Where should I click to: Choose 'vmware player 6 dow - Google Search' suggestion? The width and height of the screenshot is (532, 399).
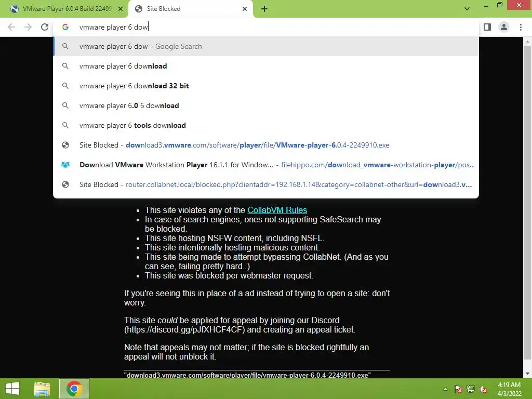267,46
